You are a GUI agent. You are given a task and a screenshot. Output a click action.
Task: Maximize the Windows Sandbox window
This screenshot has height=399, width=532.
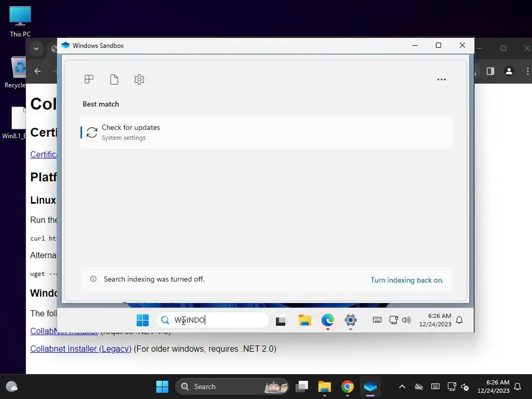click(438, 45)
